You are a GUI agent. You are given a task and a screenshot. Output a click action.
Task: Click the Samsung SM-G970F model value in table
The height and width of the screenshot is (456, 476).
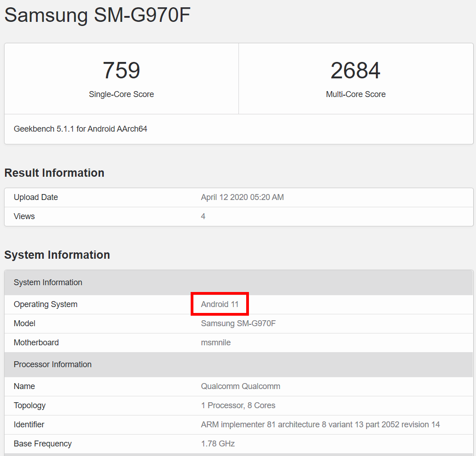tap(238, 323)
